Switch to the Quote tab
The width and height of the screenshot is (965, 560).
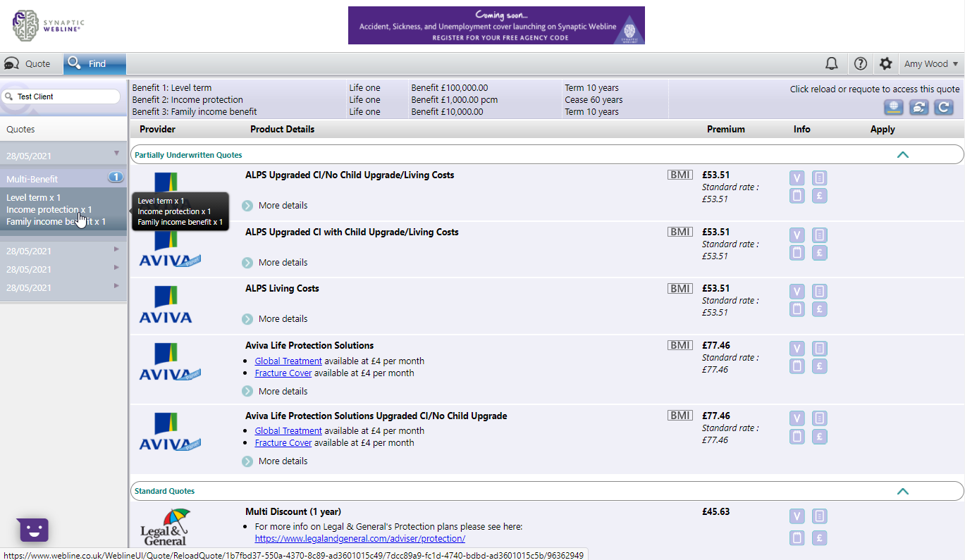31,63
